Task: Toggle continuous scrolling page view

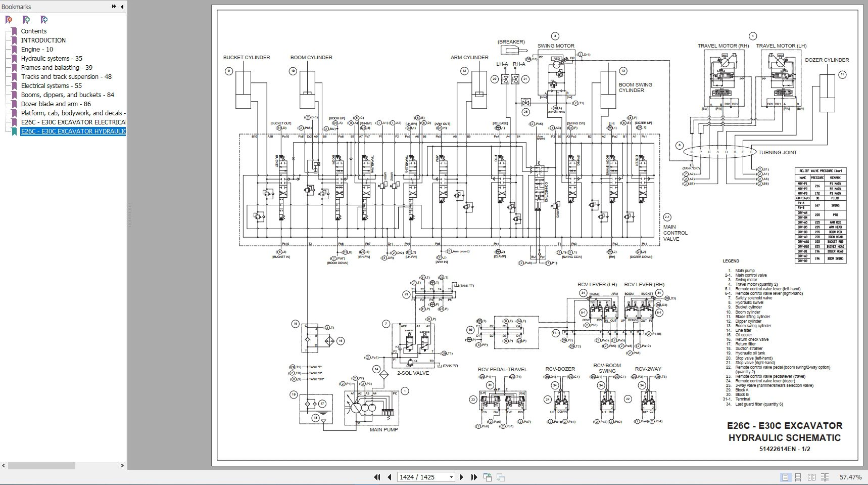Action: [798, 476]
